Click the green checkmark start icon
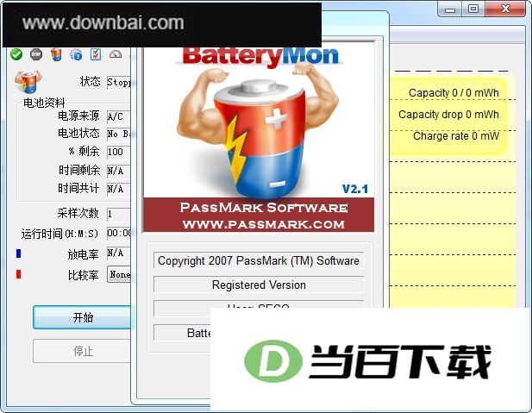Viewport: 532px width, 413px height. point(16,54)
